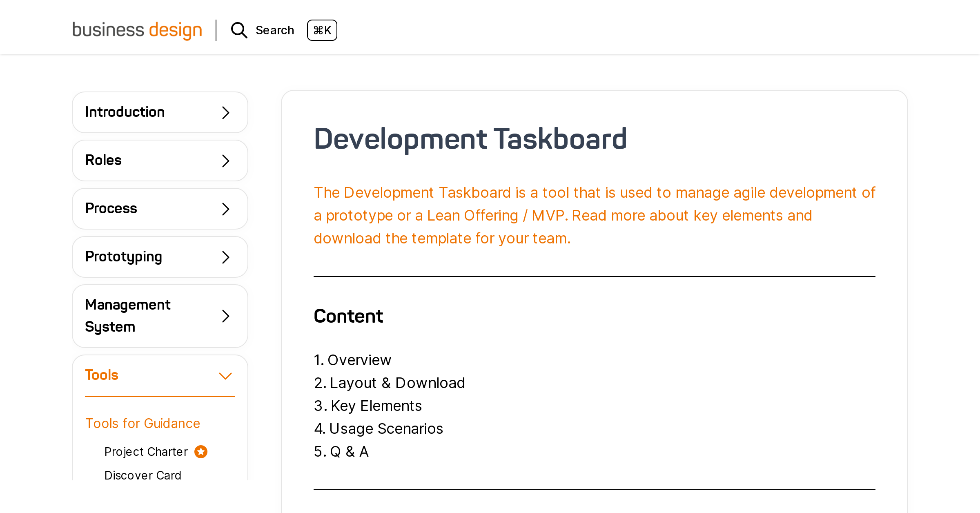The width and height of the screenshot is (980, 513).
Task: Click the search magnifier icon
Action: click(239, 30)
